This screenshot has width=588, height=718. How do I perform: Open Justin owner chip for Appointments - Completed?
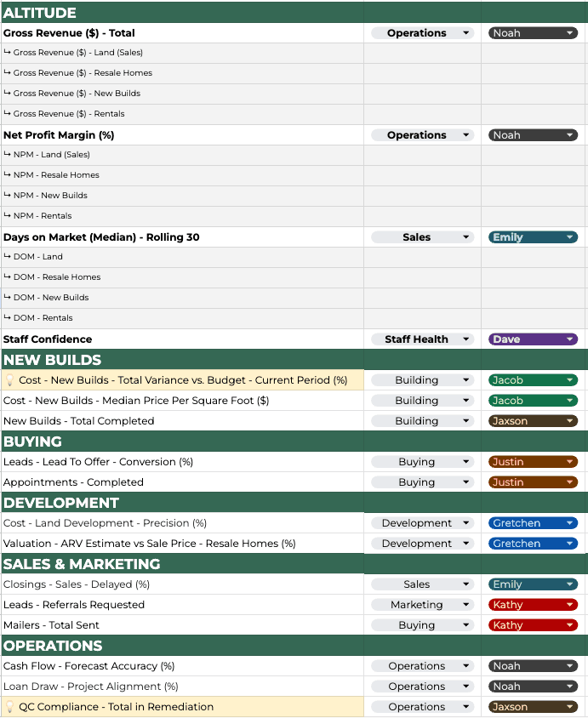pyautogui.click(x=533, y=482)
